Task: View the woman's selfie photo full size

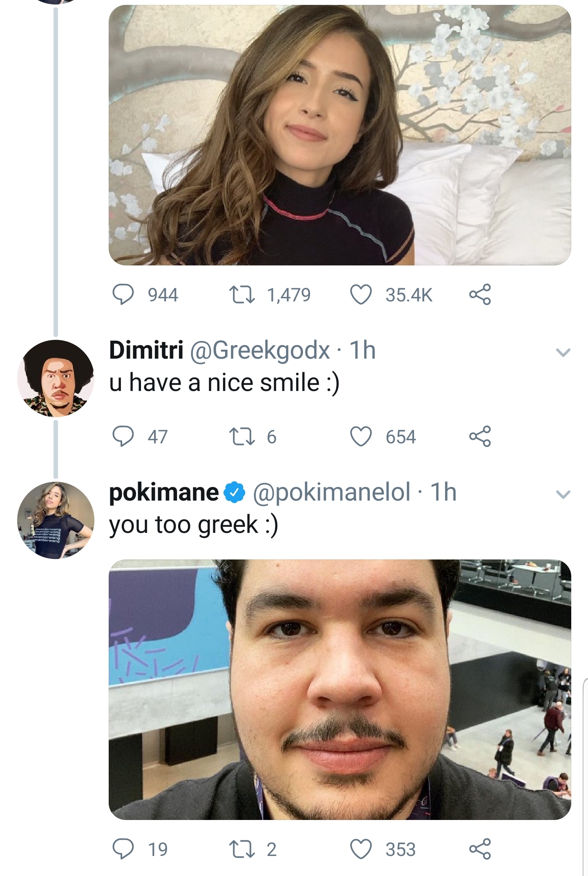Action: [x=339, y=135]
